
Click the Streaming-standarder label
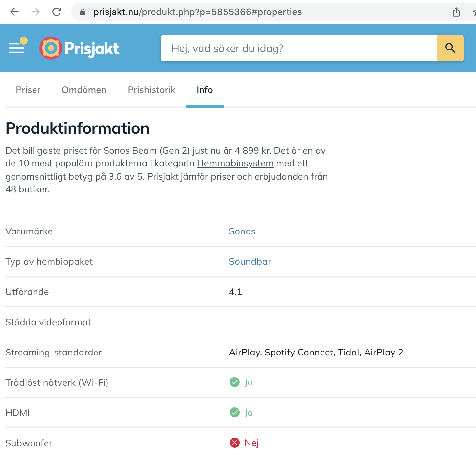point(54,353)
